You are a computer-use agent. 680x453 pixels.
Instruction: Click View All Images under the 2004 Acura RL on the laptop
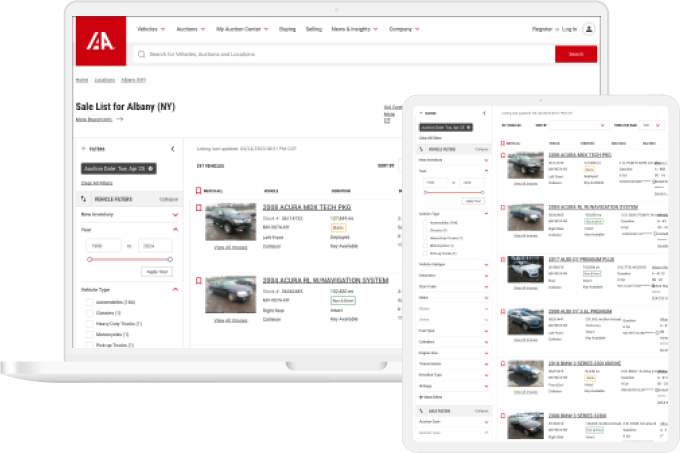[x=230, y=320]
